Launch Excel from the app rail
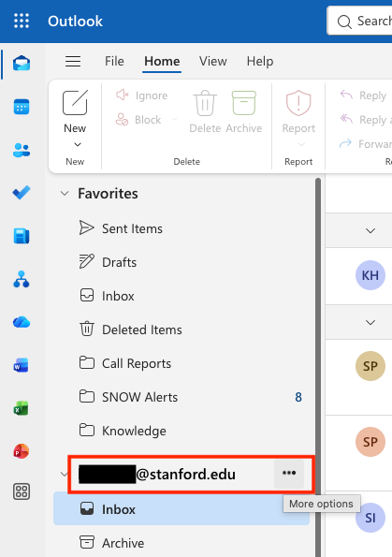The width and height of the screenshot is (392, 557). (22, 408)
